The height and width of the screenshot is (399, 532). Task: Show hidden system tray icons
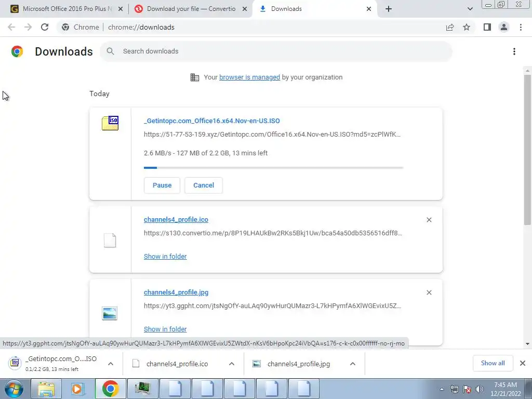coord(442,389)
